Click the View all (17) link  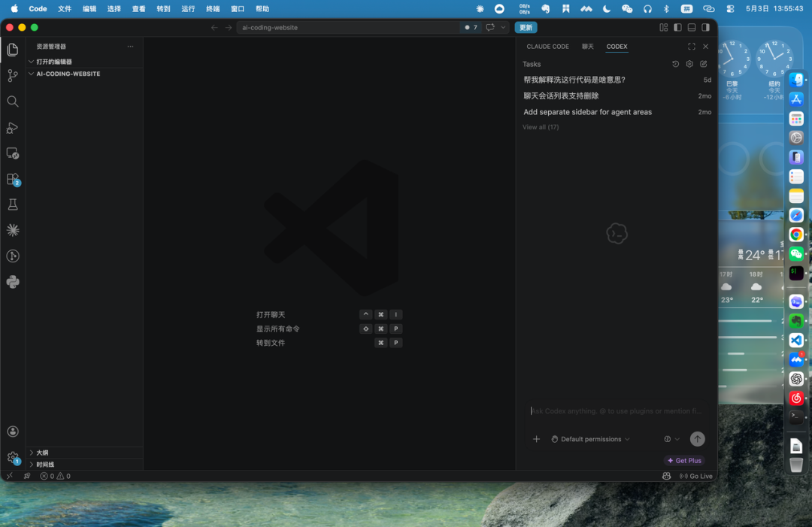tap(541, 127)
